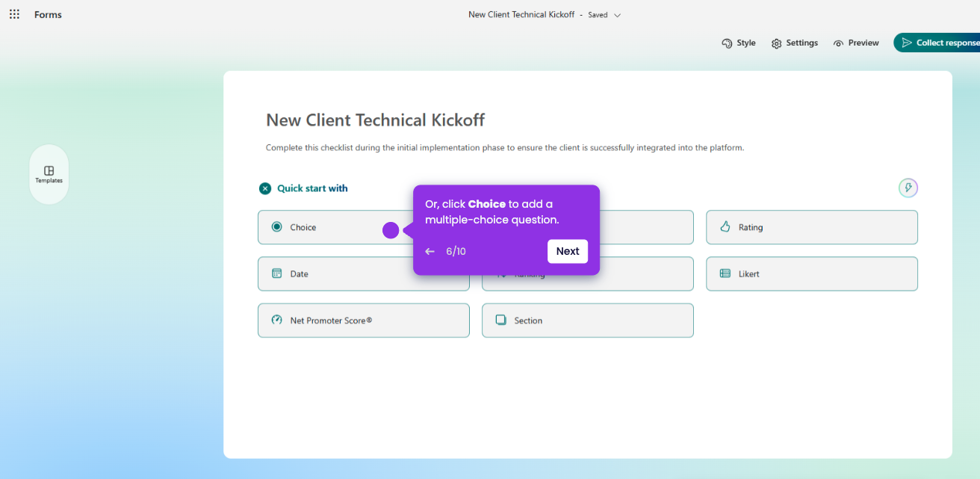
Task: Click the Likert grid icon
Action: (725, 274)
